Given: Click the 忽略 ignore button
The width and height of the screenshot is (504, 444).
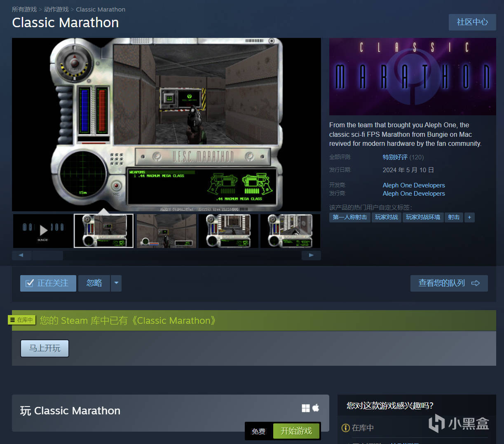Looking at the screenshot, I should click(94, 283).
